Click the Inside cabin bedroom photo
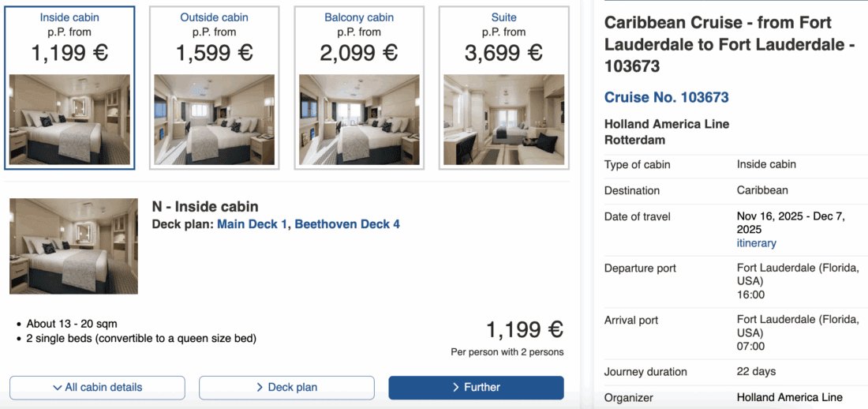The image size is (868, 409). point(69,119)
